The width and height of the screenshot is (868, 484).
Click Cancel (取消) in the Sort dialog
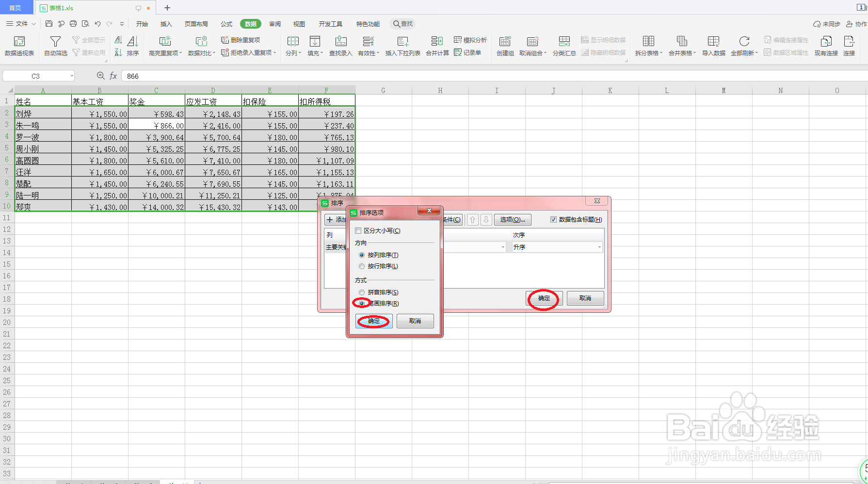[585, 298]
